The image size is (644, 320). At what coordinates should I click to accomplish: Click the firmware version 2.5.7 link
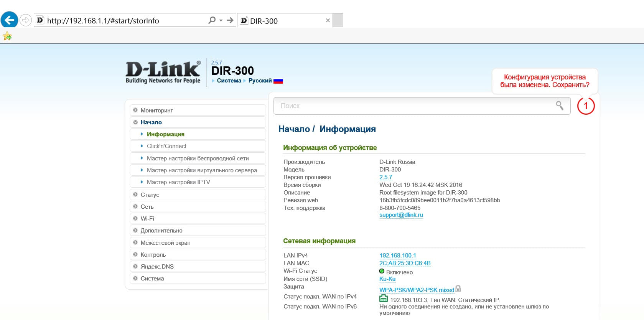click(x=385, y=177)
